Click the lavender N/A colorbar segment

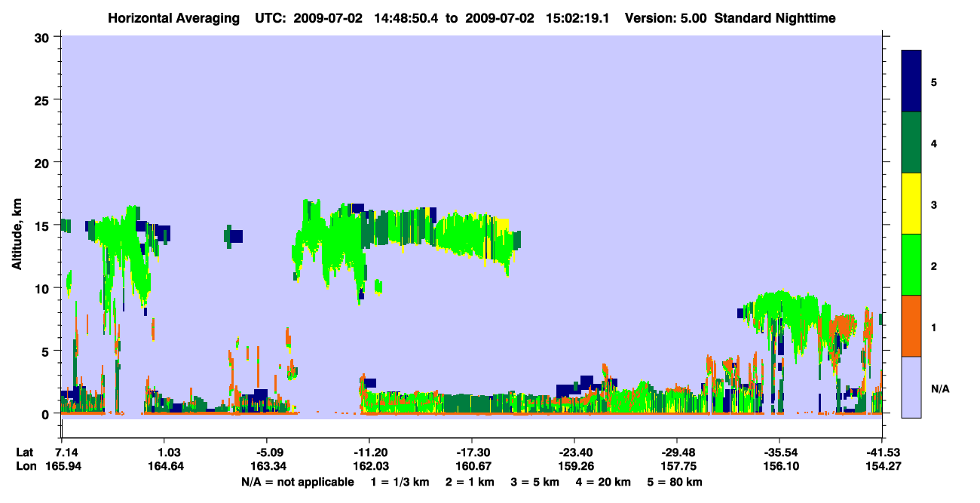click(912, 387)
